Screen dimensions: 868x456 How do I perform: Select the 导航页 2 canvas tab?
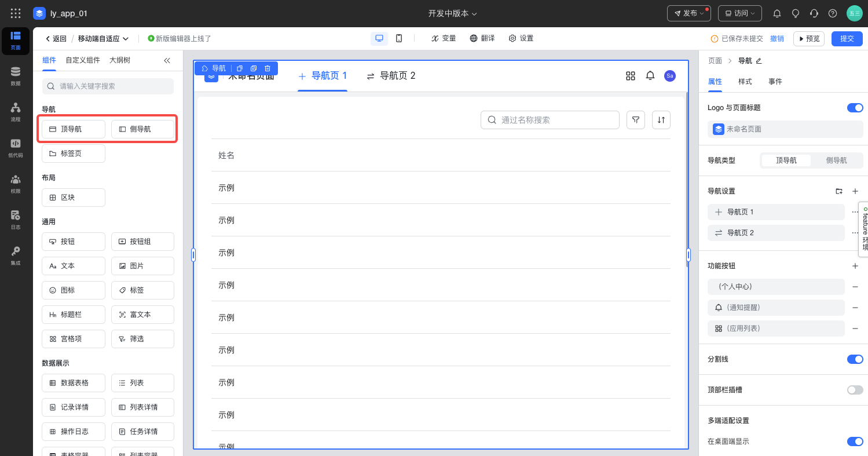click(391, 76)
